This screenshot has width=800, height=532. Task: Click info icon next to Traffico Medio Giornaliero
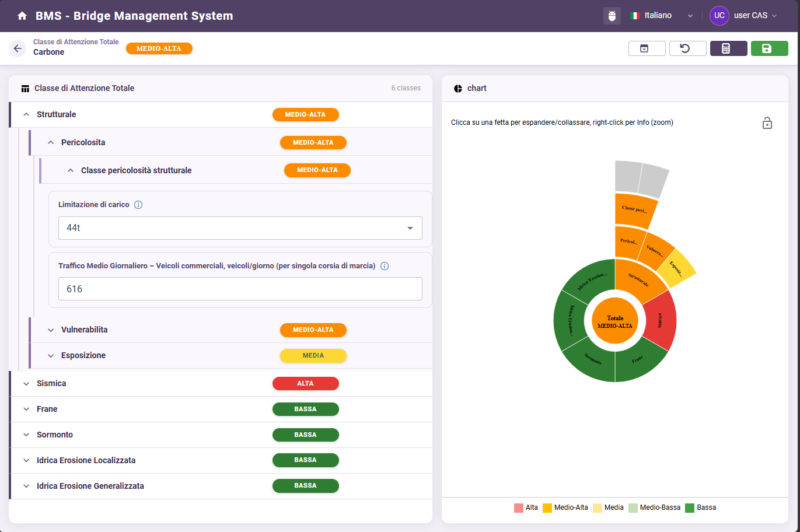tap(385, 266)
